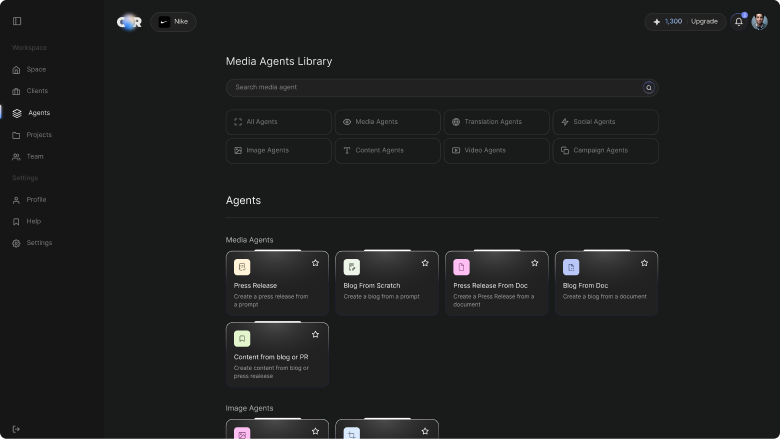
Task: Filter by Media Agents category
Action: pos(388,122)
